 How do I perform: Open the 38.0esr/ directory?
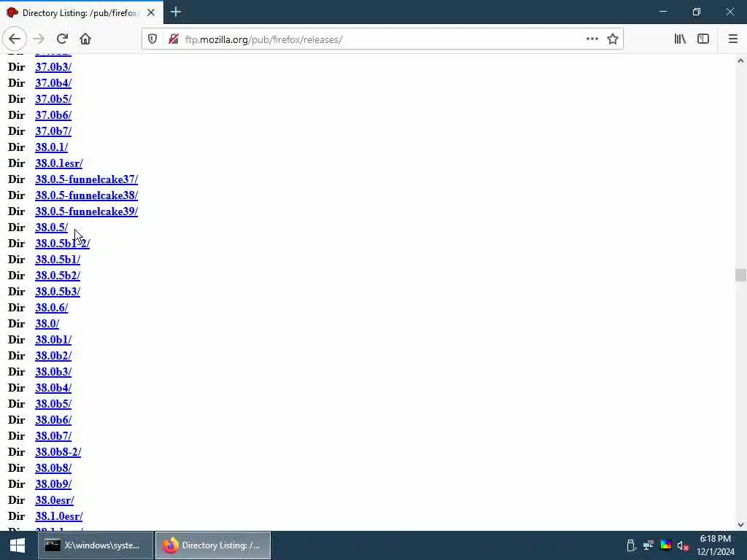pyautogui.click(x=55, y=500)
